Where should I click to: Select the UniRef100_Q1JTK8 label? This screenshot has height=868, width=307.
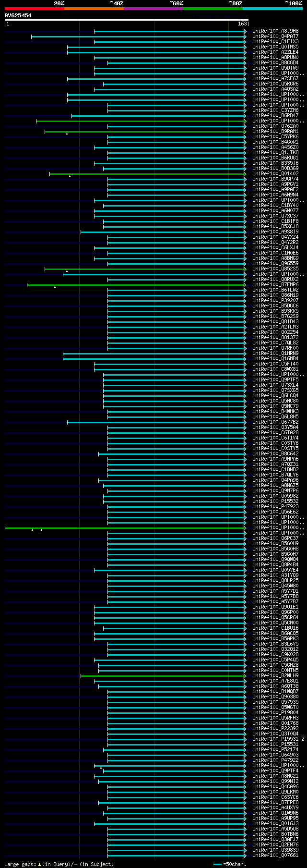point(275,153)
